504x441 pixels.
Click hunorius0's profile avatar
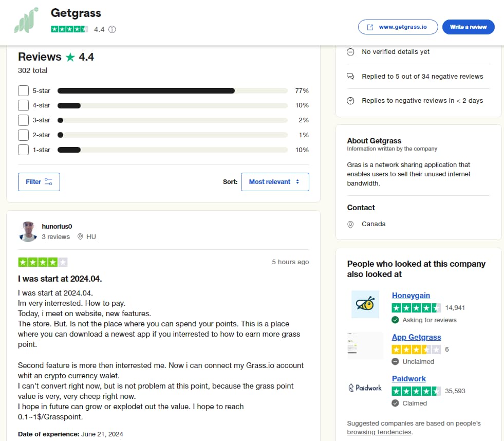(x=29, y=231)
